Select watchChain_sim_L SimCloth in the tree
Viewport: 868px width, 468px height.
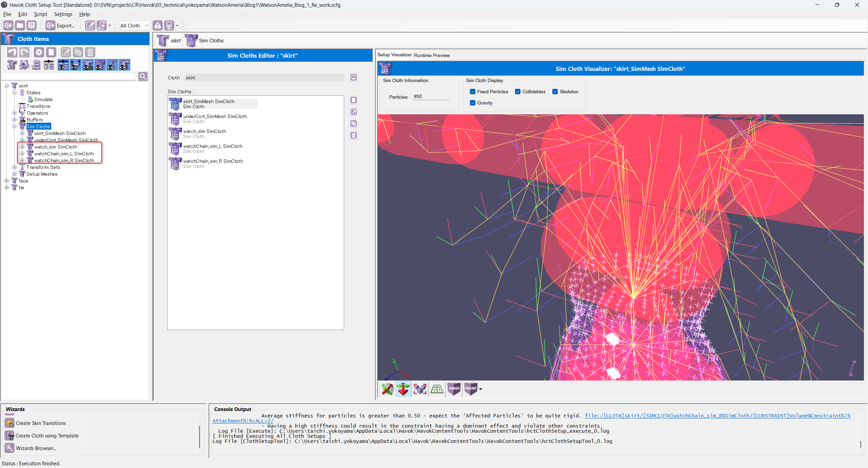(x=64, y=154)
